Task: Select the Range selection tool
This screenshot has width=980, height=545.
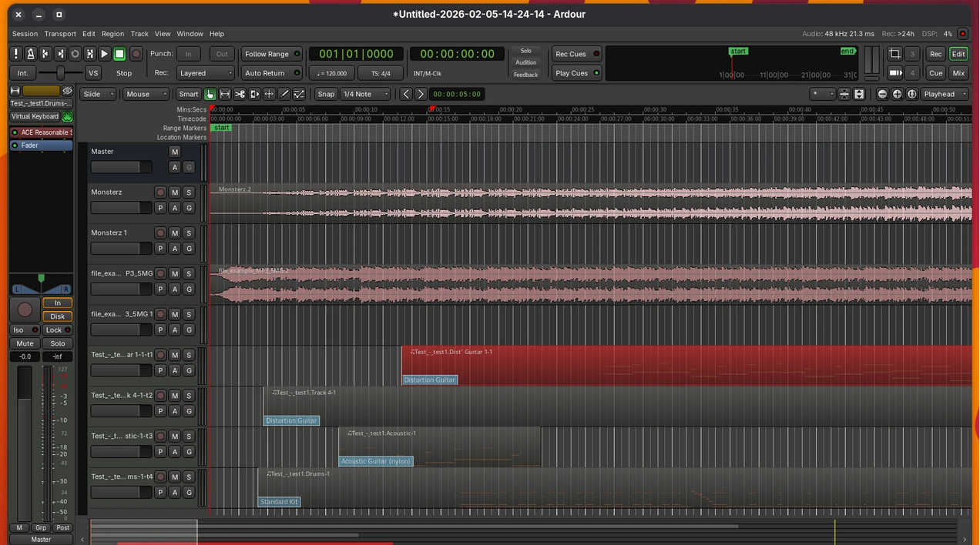Action: coord(225,94)
